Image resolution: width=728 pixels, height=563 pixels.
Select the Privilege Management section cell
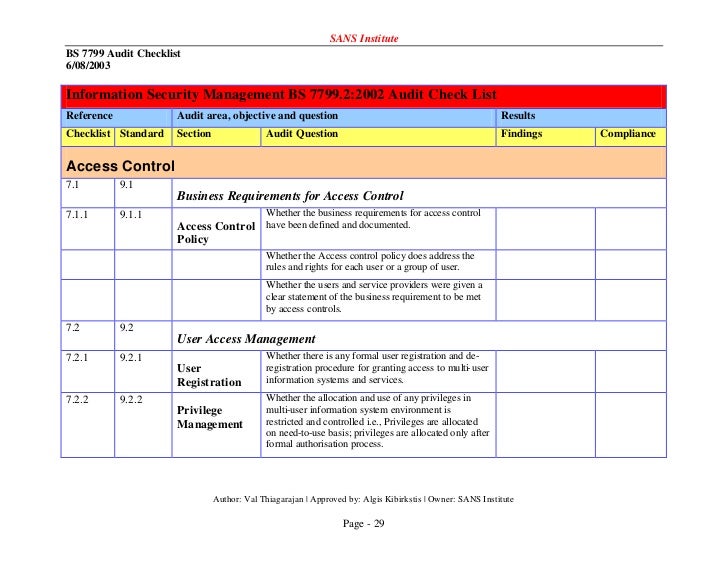216,425
